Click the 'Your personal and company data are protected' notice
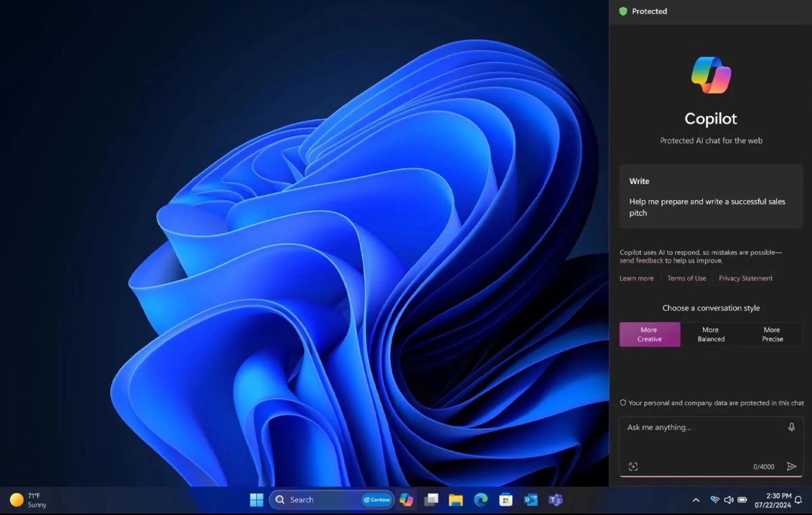 tap(712, 403)
